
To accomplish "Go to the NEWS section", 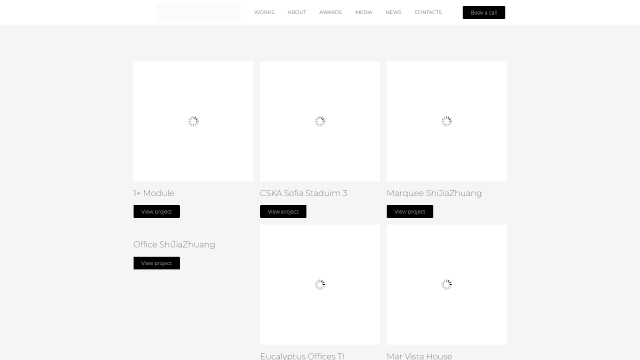I will pos(393,12).
